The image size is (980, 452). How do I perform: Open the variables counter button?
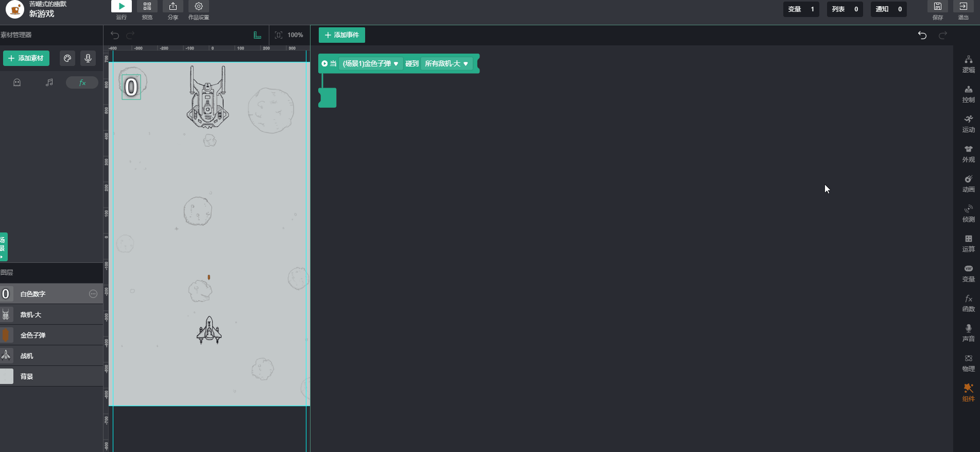[x=801, y=9]
